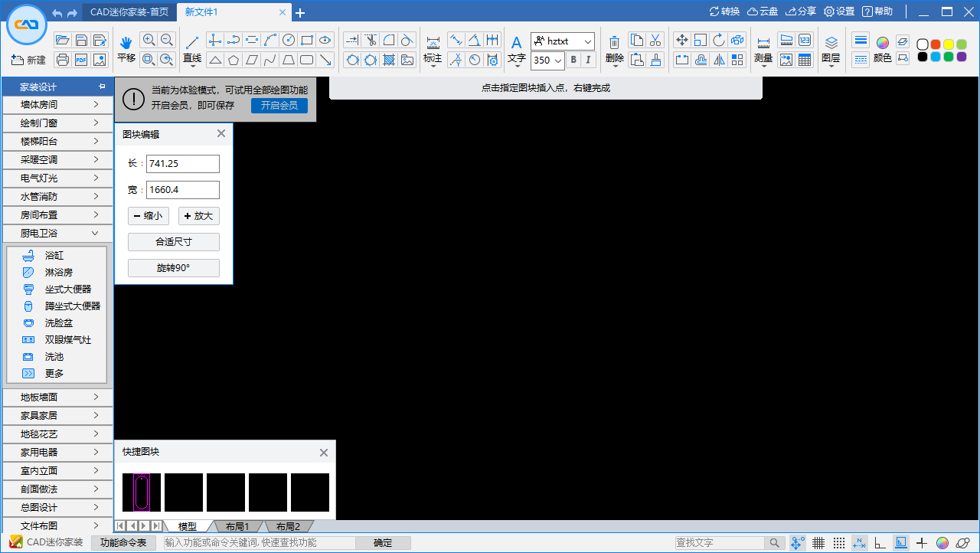This screenshot has height=553, width=980.
Task: Select the move arrows tool
Action: [x=682, y=40]
